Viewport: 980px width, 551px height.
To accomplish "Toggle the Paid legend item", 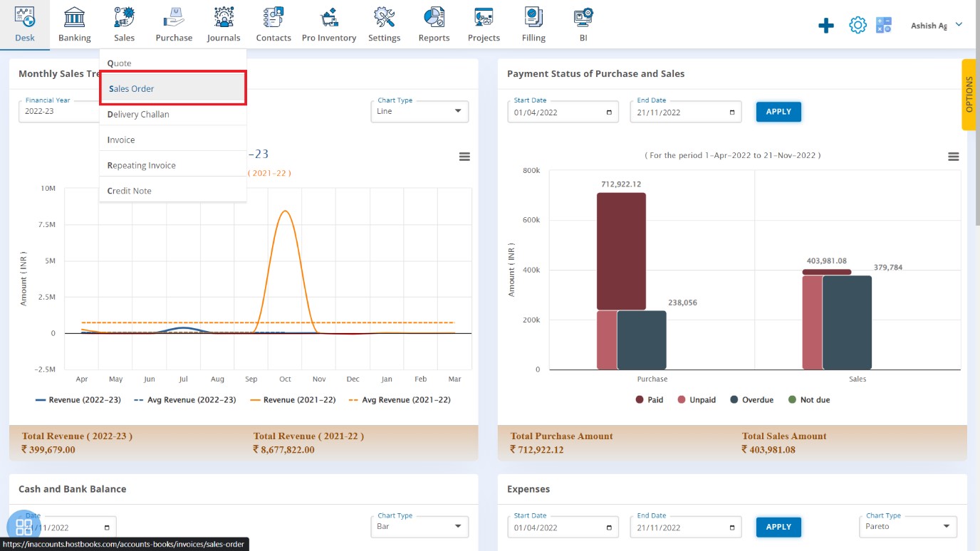I will (x=650, y=400).
